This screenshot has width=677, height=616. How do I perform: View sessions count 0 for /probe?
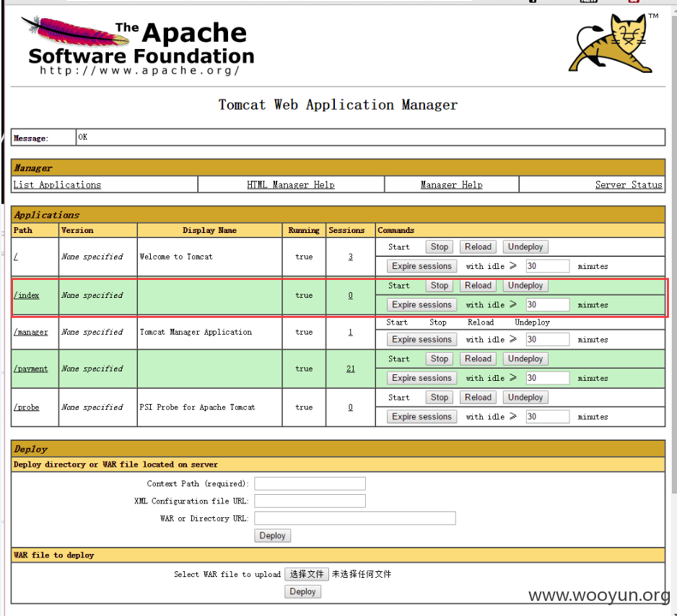pos(351,408)
